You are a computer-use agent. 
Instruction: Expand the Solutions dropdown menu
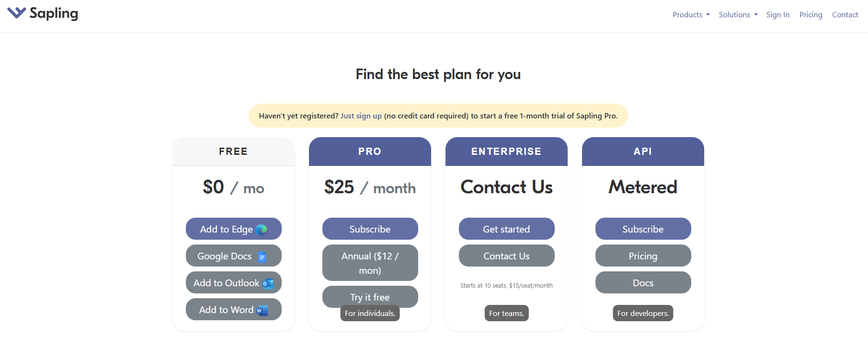(x=738, y=15)
